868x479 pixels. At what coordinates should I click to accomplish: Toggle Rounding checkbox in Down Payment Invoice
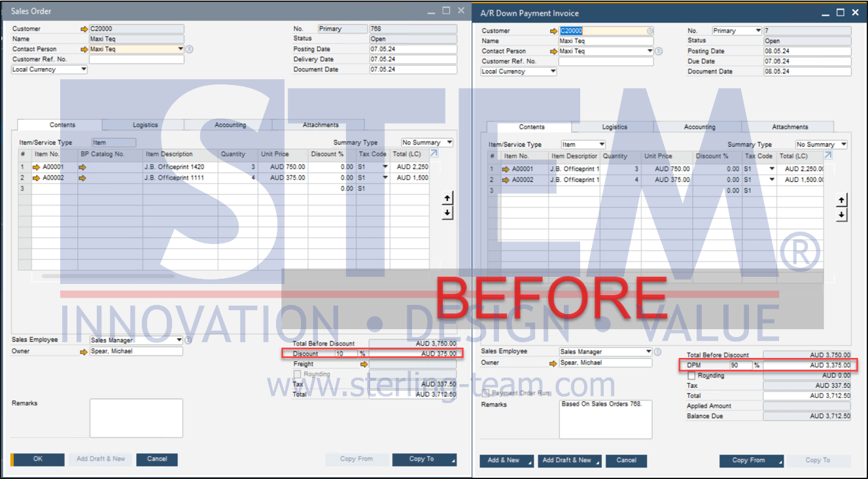tap(691, 376)
